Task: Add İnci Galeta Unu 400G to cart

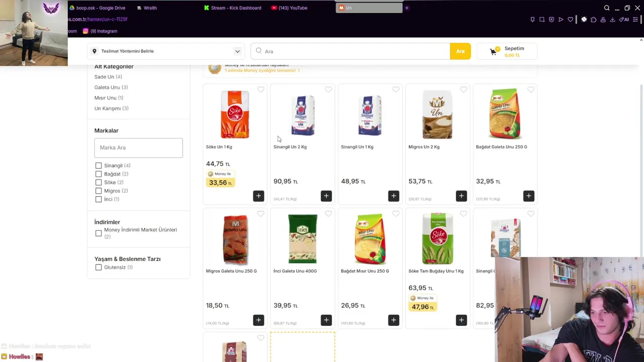Action: coord(326,320)
